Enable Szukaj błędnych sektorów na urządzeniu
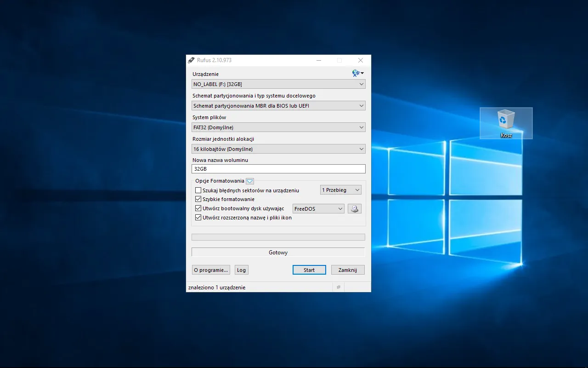The image size is (588, 368). coord(198,190)
